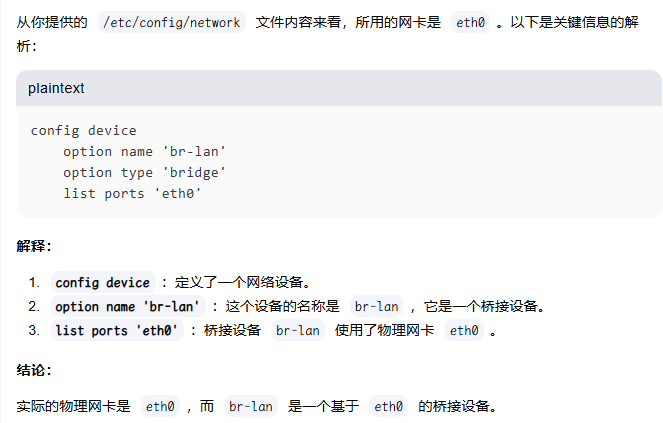Click the eth0 chip in the opening paragraph
The image size is (663, 423).
coord(470,22)
